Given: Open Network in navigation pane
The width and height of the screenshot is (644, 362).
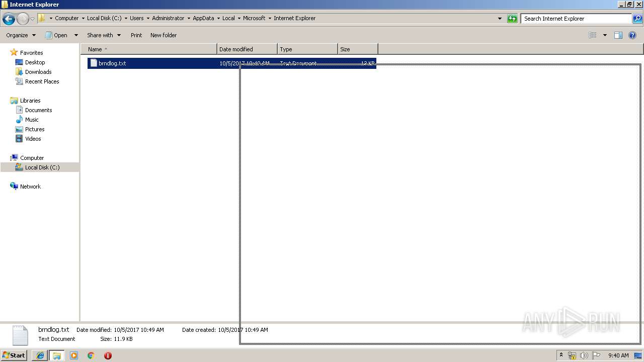Looking at the screenshot, I should coord(30,187).
